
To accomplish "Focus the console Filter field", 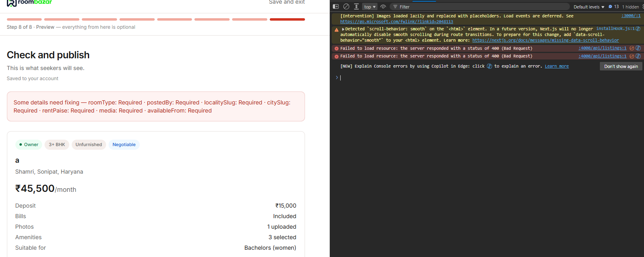I will click(x=480, y=7).
